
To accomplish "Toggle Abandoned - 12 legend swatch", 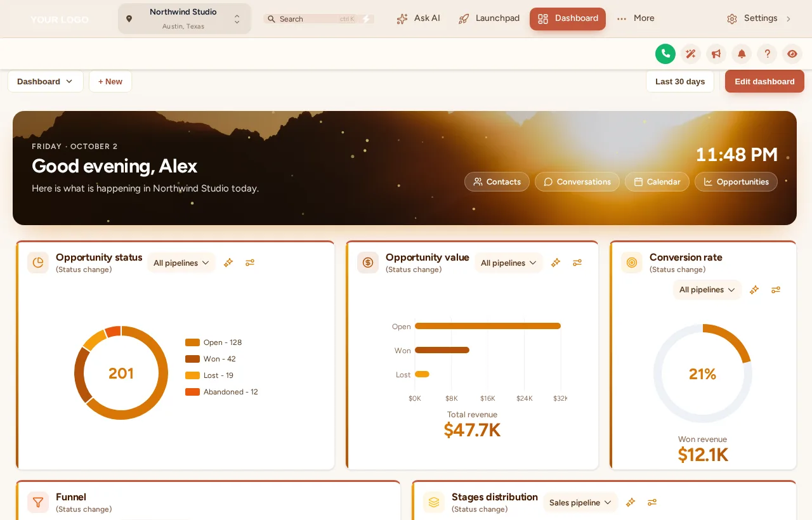I will coord(192,392).
